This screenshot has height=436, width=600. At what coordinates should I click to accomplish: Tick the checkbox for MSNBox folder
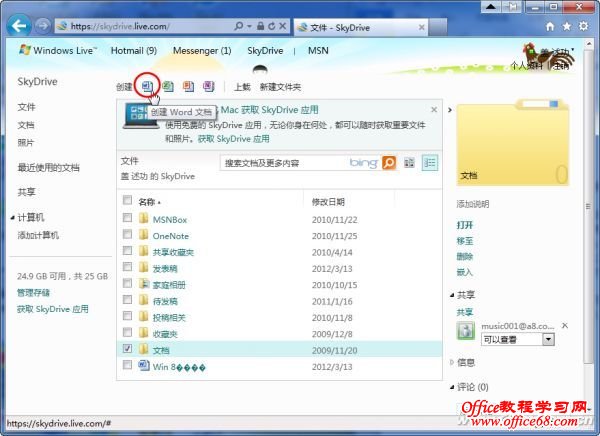(x=127, y=219)
